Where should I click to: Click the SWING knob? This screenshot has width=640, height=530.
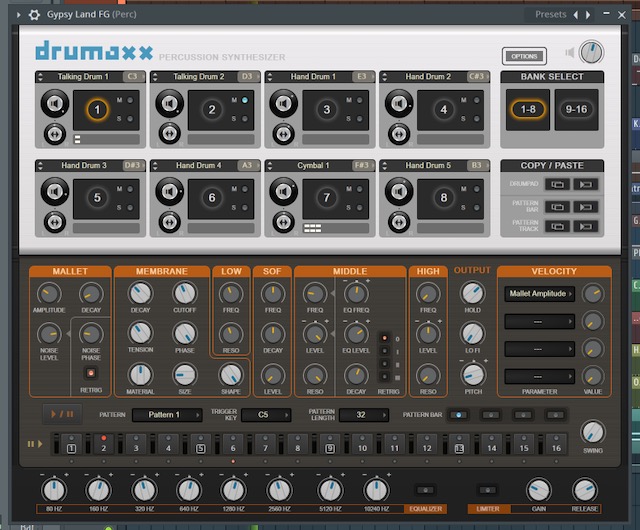coord(593,432)
